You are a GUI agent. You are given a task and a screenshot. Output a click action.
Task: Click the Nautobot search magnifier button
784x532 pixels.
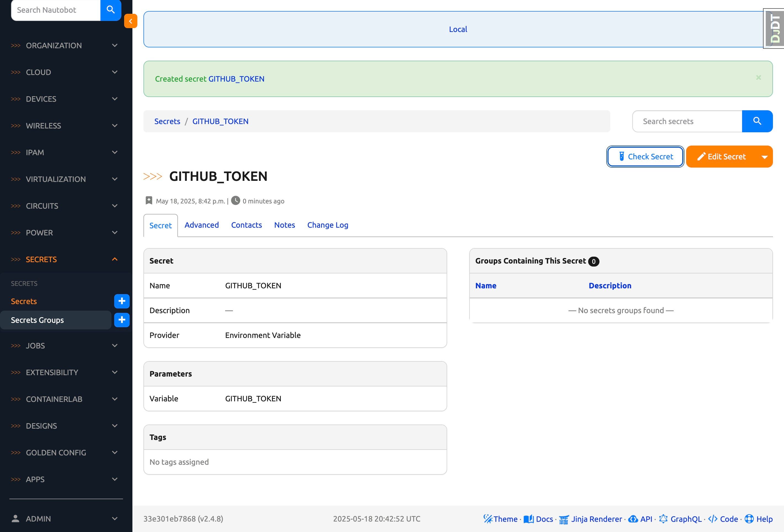(111, 10)
